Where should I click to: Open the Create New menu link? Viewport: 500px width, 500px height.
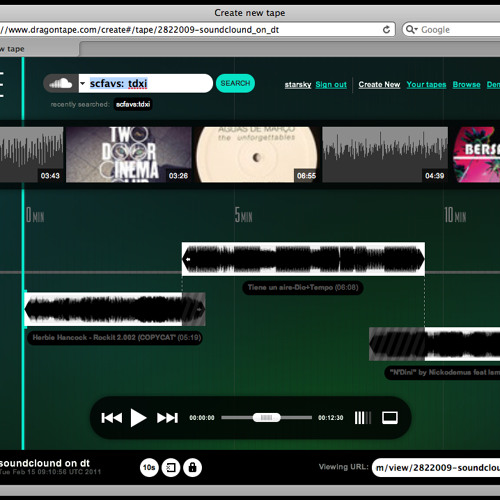379,85
